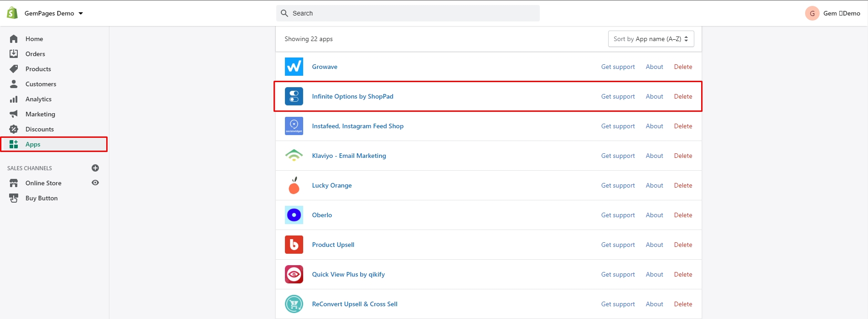Image resolution: width=868 pixels, height=319 pixels.
Task: Click the Marketing megaphone icon
Action: coord(14,114)
